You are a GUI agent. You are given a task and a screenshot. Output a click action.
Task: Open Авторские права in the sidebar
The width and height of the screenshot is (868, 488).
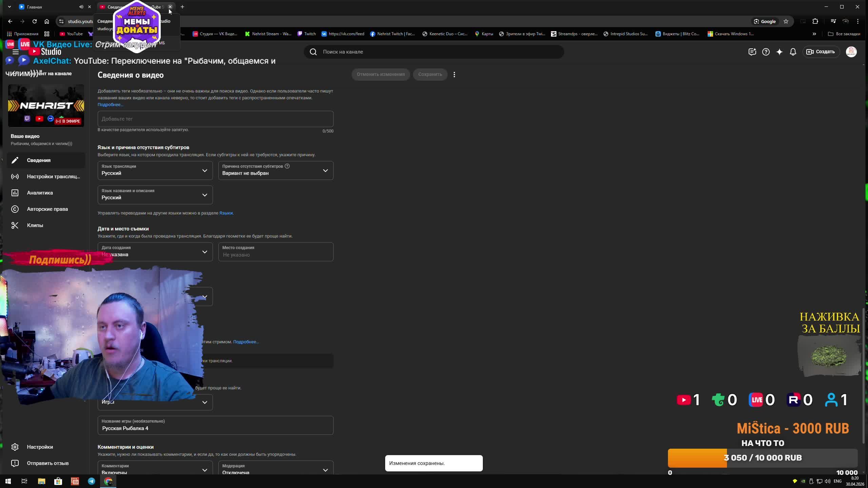(47, 209)
